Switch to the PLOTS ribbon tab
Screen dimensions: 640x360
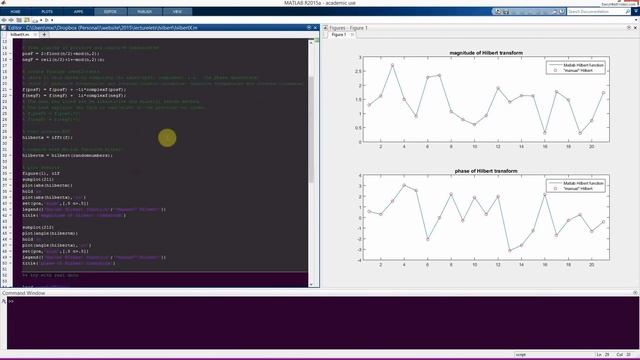coord(47,11)
